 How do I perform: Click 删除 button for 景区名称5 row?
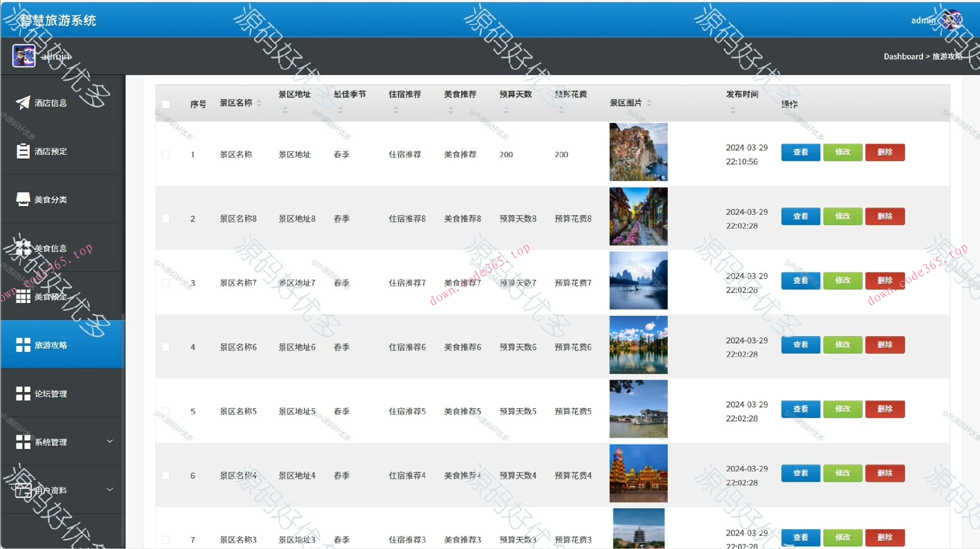tap(885, 409)
